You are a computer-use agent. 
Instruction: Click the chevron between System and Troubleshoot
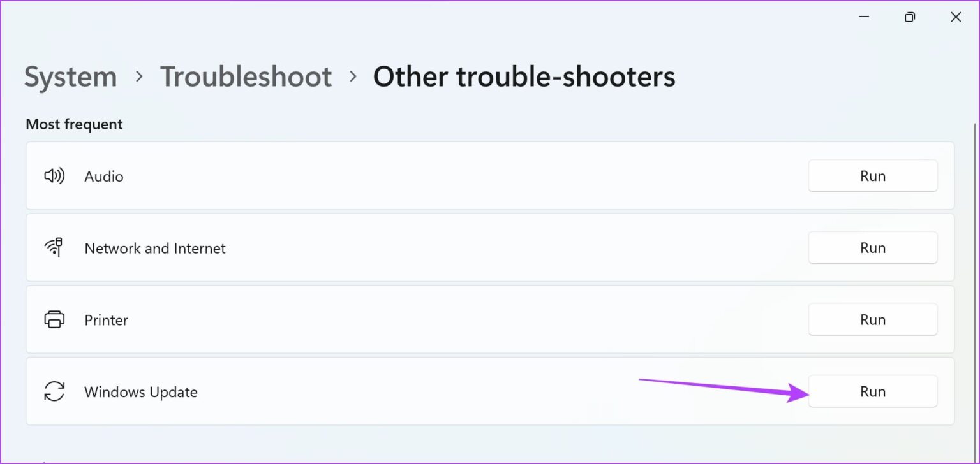coord(139,77)
